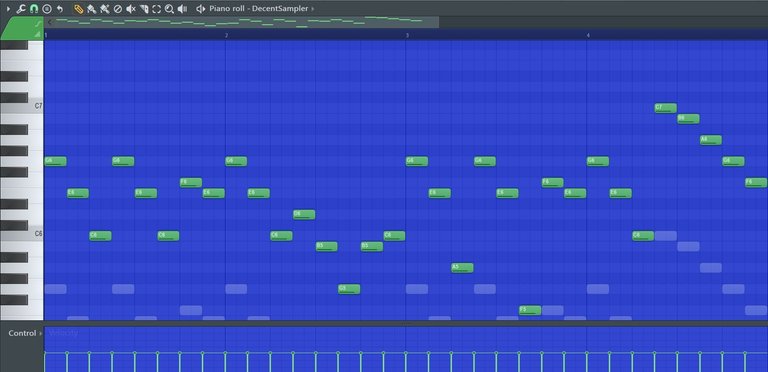Screen dimensions: 768x372
Task: Select the Zoom magnifier tool
Action: 169,9
